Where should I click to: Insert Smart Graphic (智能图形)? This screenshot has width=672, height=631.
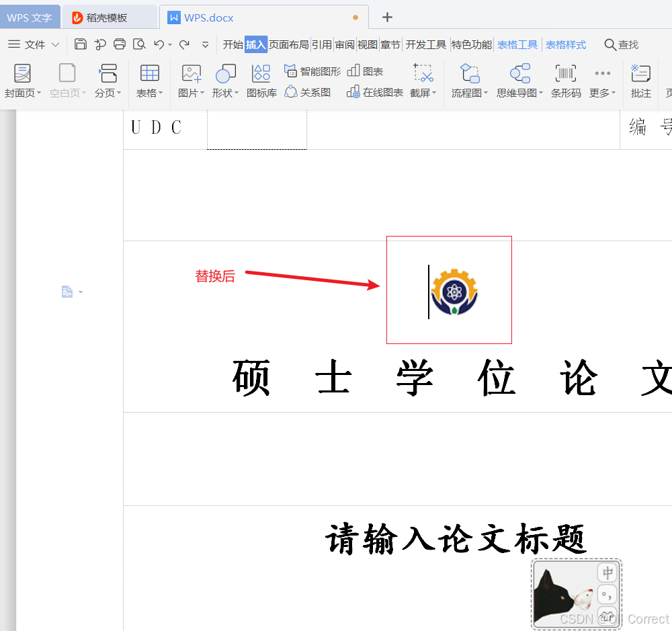point(312,71)
